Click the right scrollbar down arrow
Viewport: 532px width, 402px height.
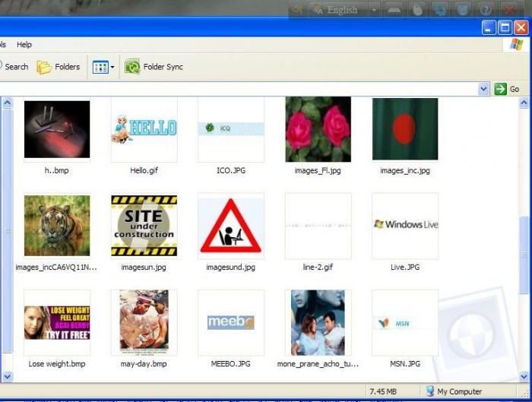(x=524, y=376)
